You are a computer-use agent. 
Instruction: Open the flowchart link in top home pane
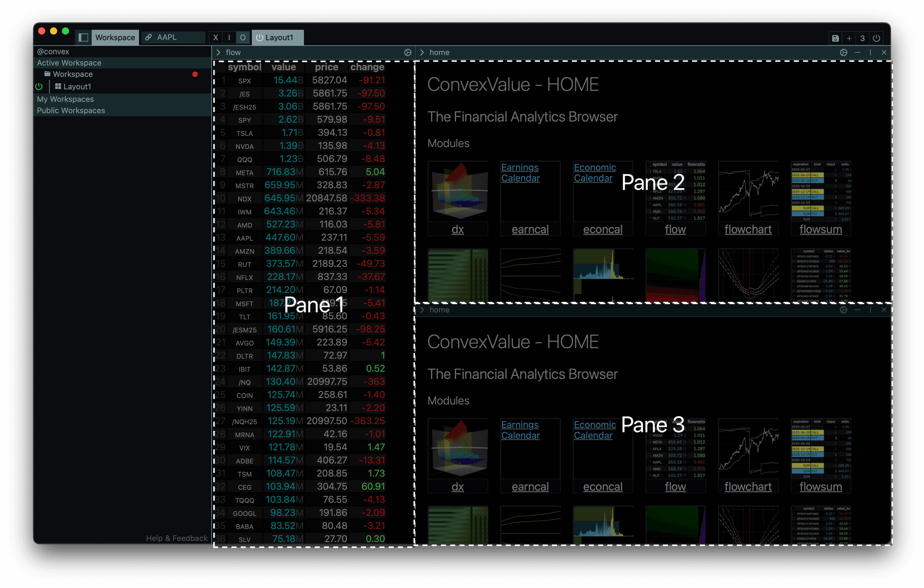pos(748,230)
